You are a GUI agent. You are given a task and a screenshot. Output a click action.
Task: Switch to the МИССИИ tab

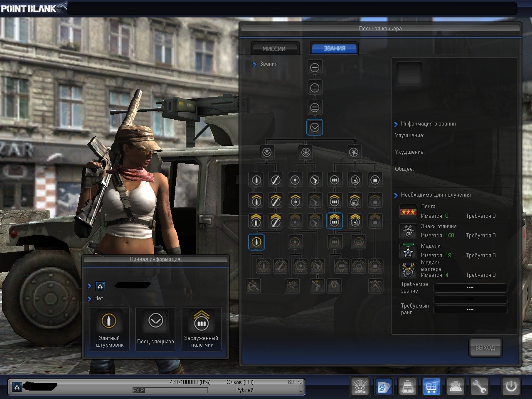pos(274,49)
